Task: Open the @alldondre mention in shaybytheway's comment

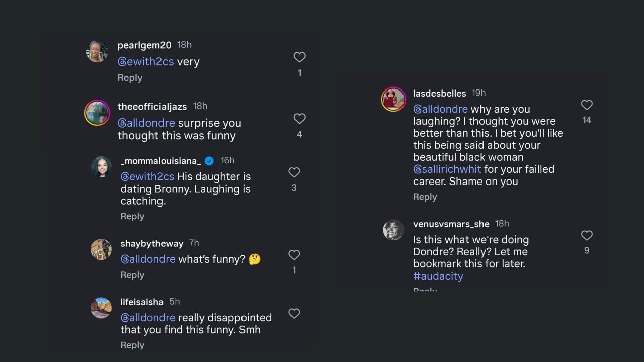Action: point(148,259)
